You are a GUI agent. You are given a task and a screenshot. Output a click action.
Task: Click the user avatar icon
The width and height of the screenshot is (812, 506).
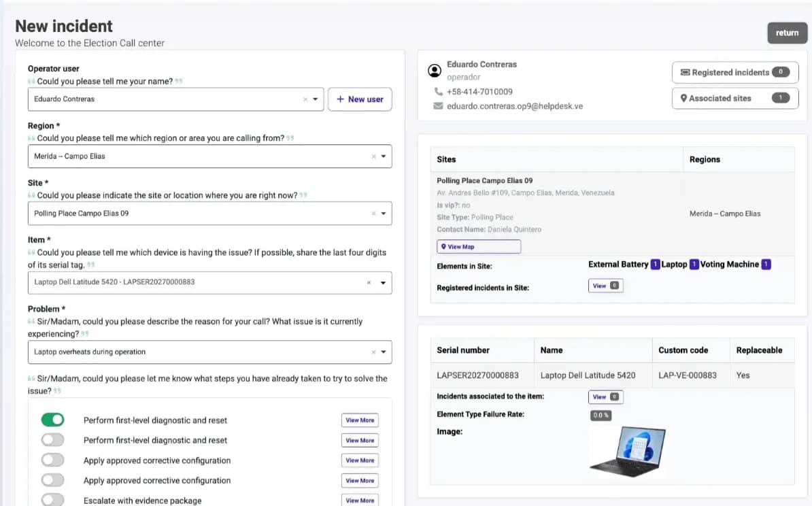pos(435,71)
